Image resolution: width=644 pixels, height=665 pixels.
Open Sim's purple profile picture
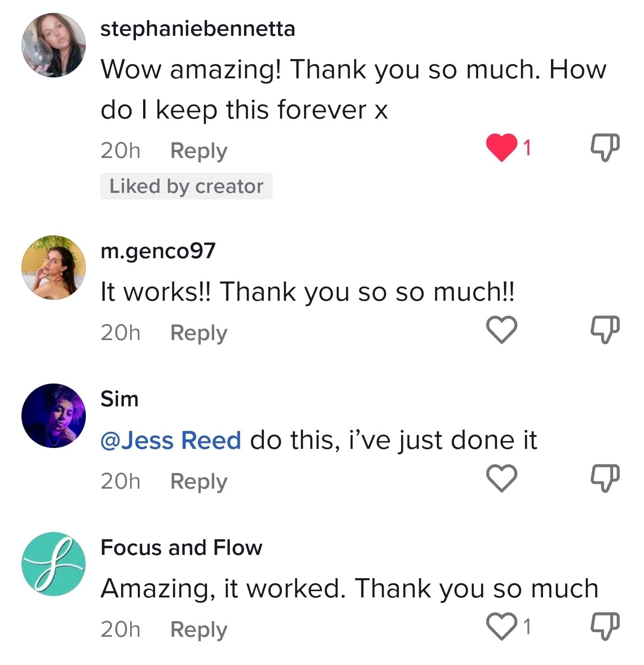coord(54,415)
